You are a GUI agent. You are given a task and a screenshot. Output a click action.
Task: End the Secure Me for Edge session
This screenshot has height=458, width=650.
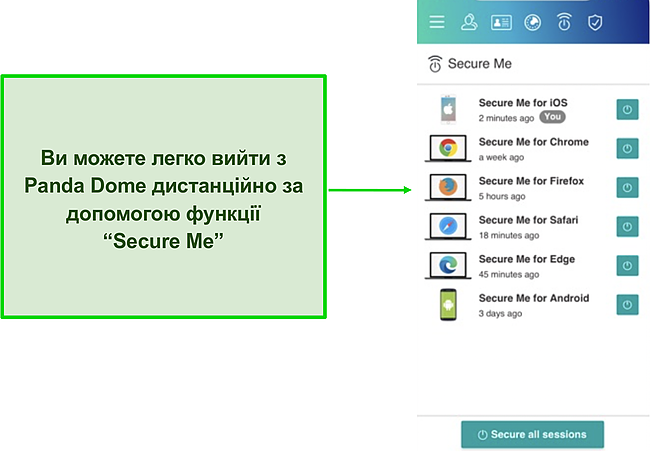627,265
